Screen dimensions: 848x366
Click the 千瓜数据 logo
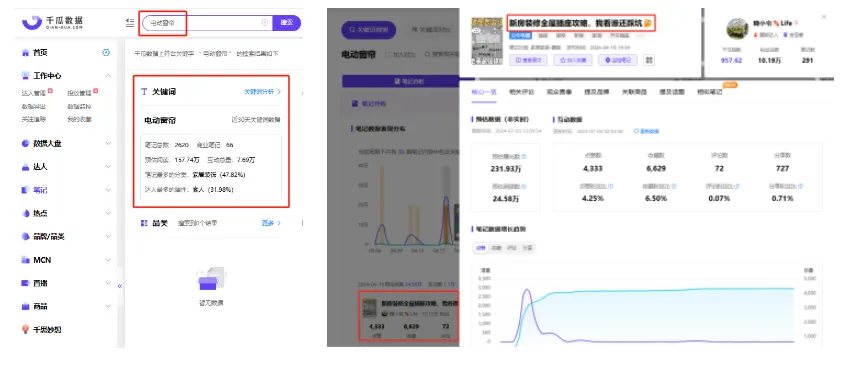point(52,22)
